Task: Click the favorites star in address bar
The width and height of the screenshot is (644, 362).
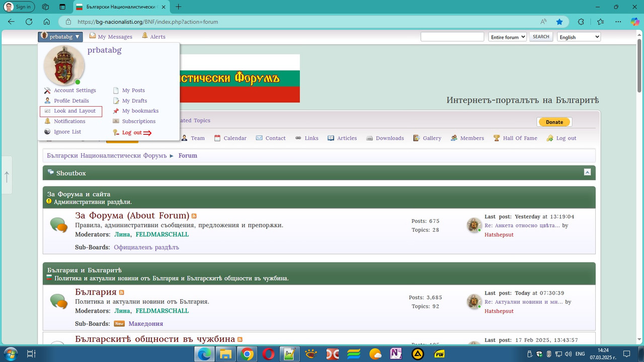Action: 559,22
